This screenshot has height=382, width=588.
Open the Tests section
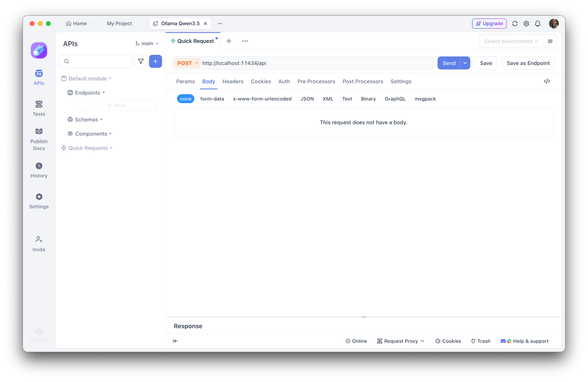pyautogui.click(x=39, y=108)
